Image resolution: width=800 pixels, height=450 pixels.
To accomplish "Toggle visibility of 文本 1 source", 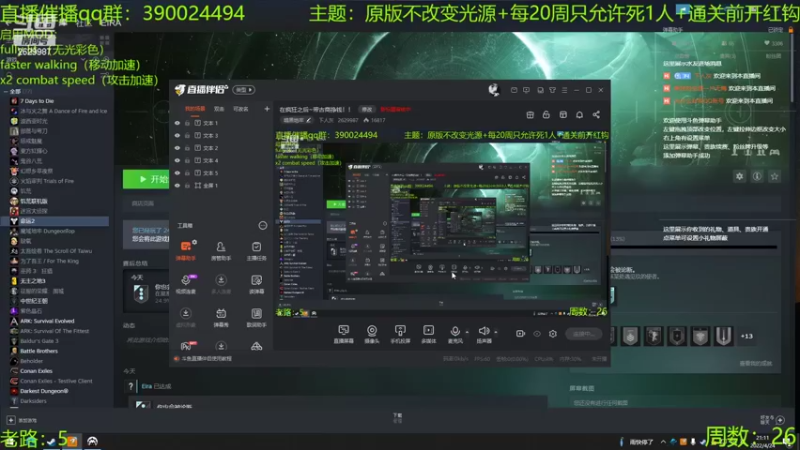I will (x=178, y=123).
